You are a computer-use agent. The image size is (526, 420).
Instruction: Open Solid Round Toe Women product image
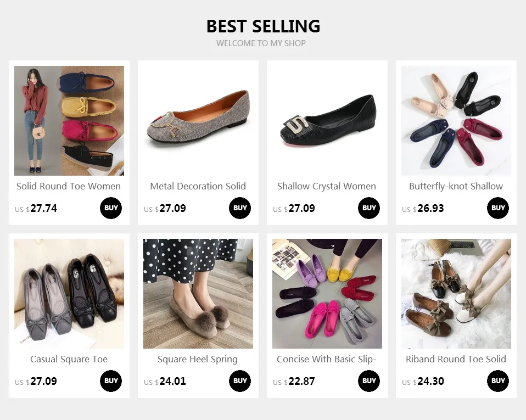pyautogui.click(x=69, y=121)
